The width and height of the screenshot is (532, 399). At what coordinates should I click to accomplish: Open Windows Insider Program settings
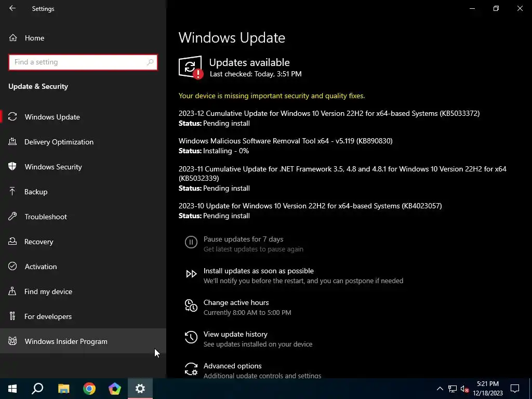coord(83,341)
